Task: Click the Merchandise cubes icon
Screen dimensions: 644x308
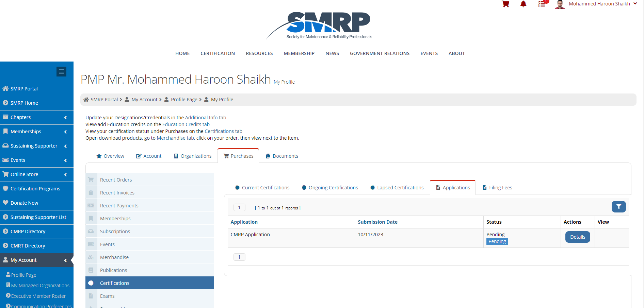Action: pos(91,257)
